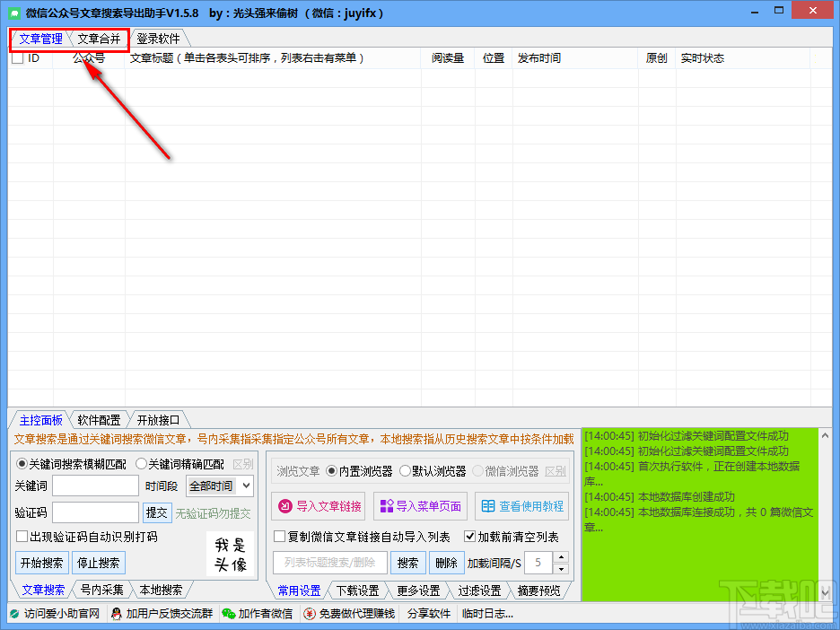
Task: Open the 开放接口 tab
Action: tap(158, 420)
